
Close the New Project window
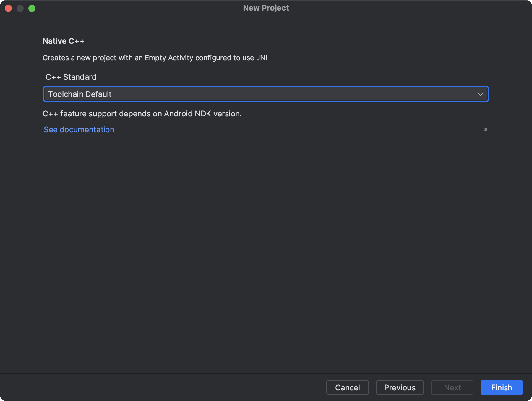(8, 8)
